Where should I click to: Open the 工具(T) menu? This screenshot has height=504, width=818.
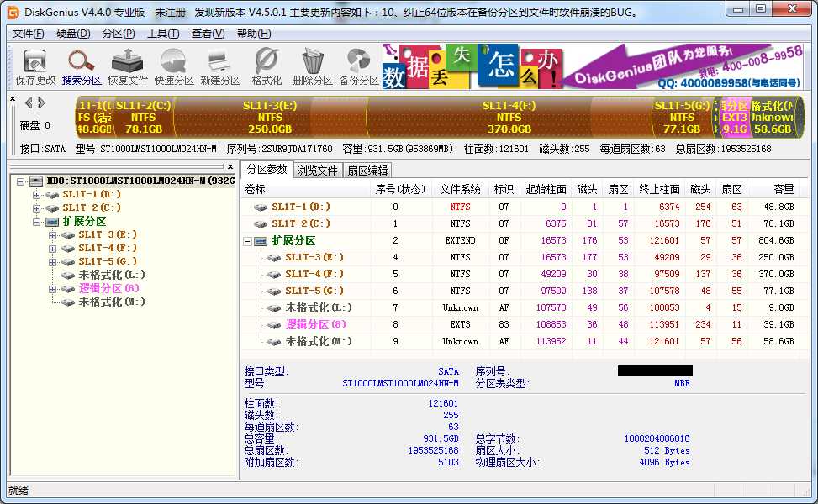point(163,34)
